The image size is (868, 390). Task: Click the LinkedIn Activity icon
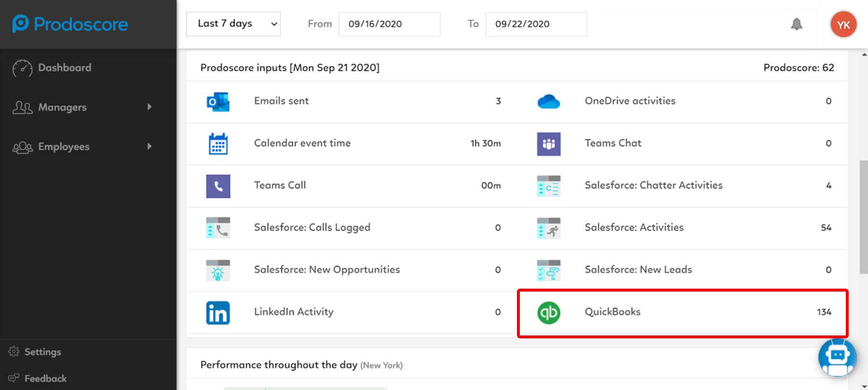click(x=218, y=312)
